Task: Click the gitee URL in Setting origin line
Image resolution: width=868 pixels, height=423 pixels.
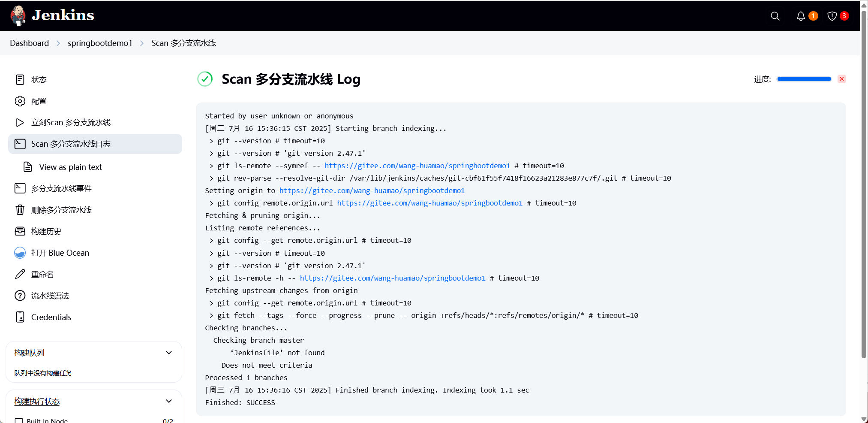Action: pos(372,190)
